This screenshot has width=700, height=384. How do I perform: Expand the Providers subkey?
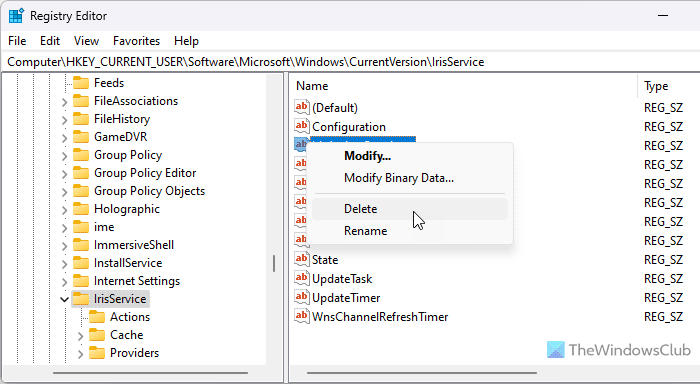point(80,354)
